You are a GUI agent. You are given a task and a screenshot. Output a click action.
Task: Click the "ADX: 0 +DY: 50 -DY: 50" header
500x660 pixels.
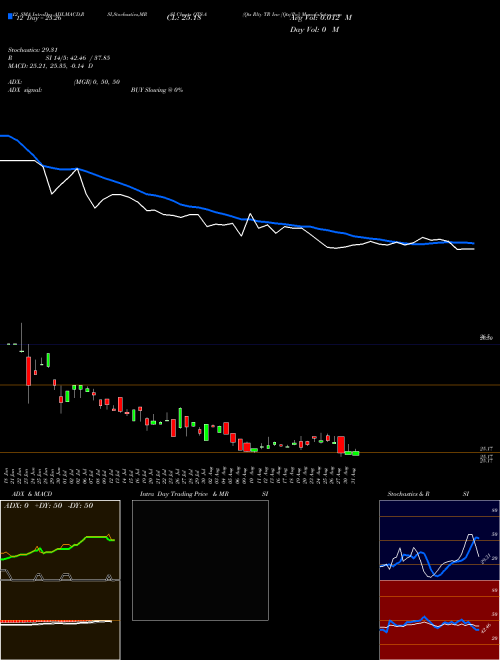48,506
